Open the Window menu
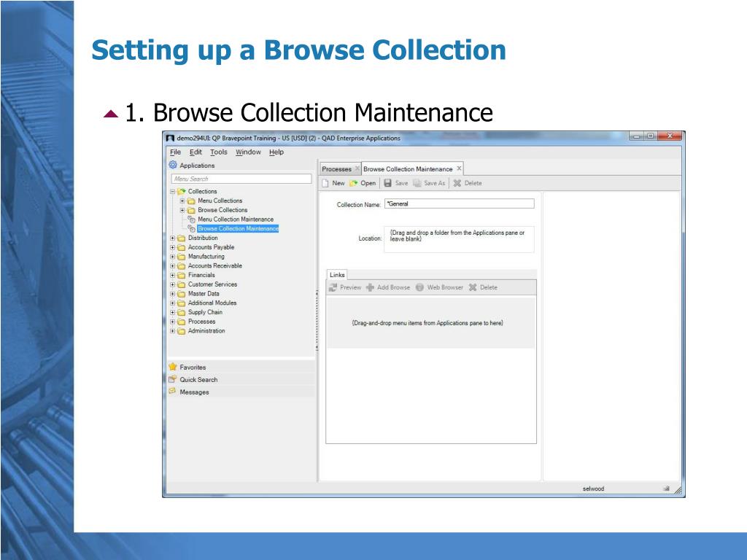This screenshot has height=560, width=747. [x=248, y=152]
